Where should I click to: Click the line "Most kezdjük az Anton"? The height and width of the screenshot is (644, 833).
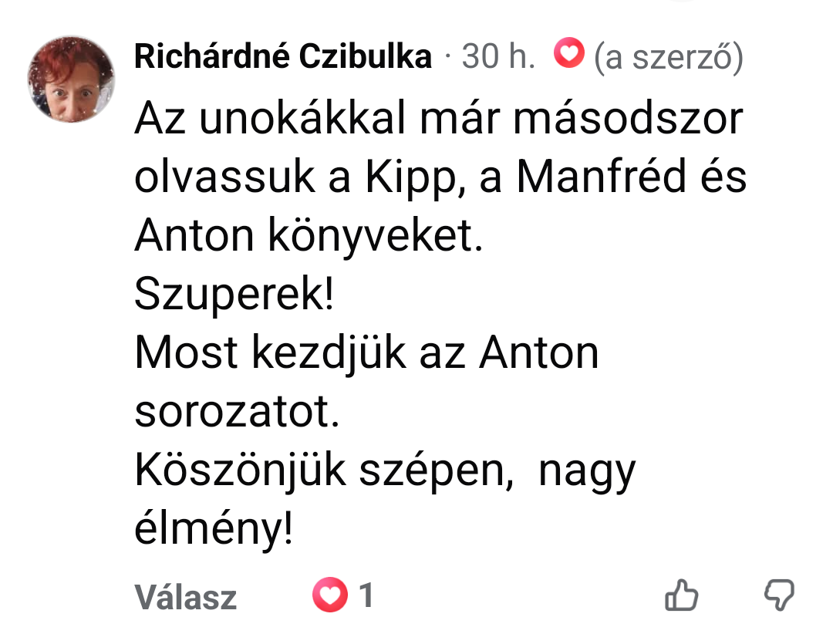[x=366, y=352]
